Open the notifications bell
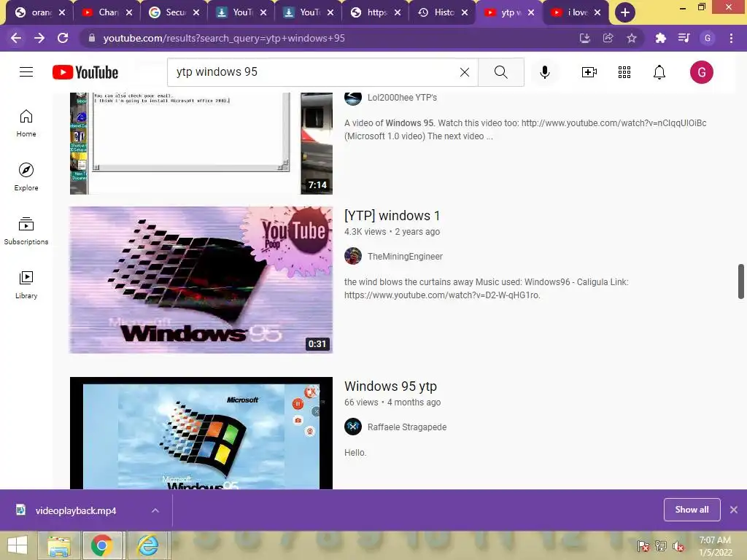 click(x=659, y=72)
